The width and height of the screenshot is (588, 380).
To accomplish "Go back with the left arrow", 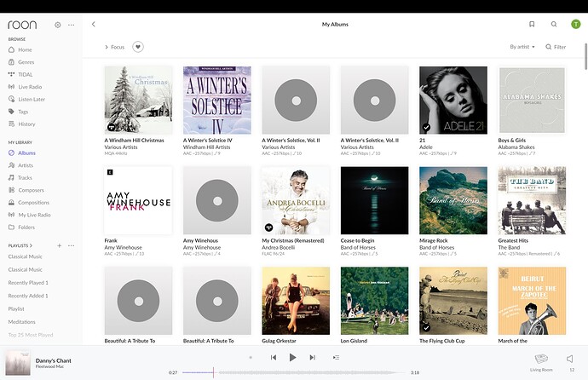I will point(94,24).
